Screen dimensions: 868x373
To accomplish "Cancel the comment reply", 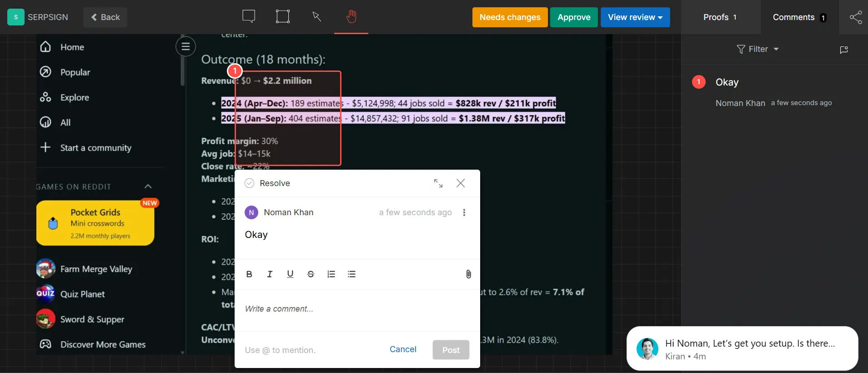I will coord(403,349).
